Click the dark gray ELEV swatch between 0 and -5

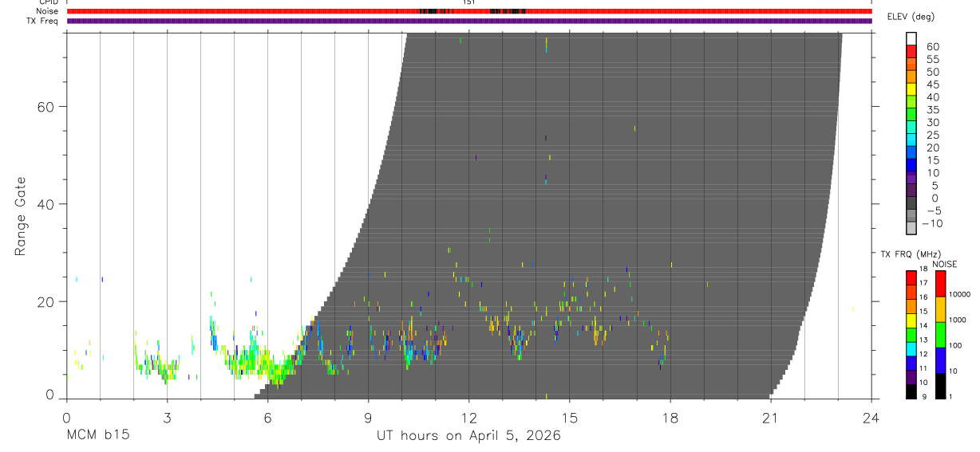(x=911, y=204)
